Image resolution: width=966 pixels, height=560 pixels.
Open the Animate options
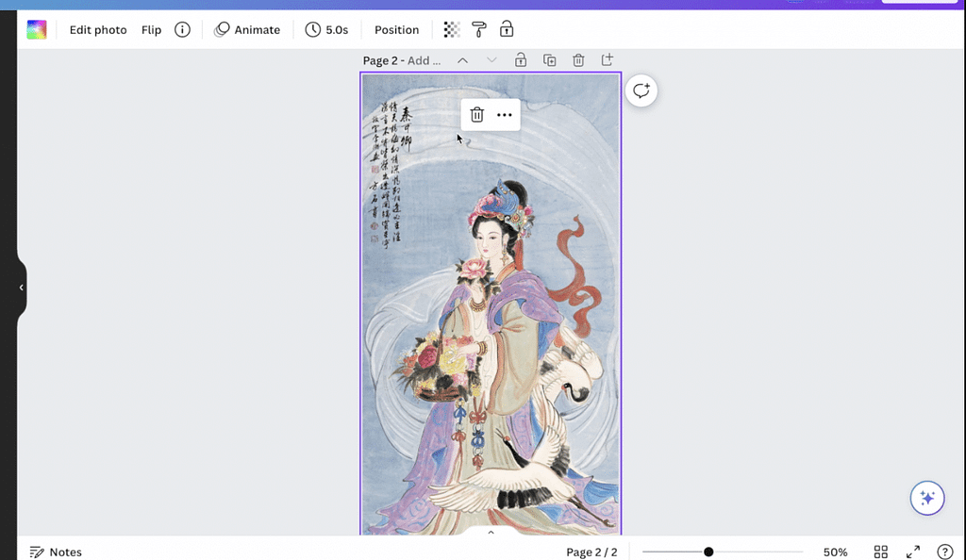tap(247, 29)
